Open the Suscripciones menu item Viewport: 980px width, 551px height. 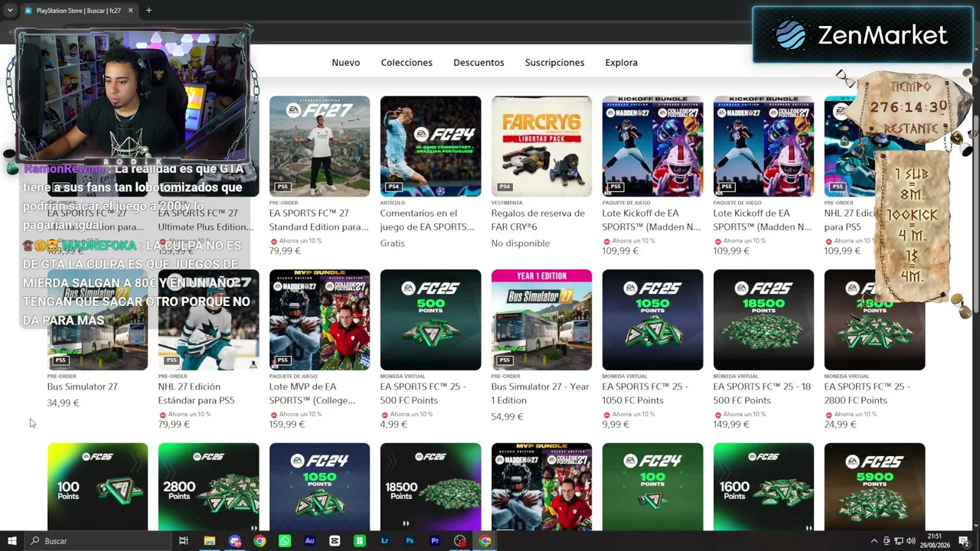[x=554, y=63]
